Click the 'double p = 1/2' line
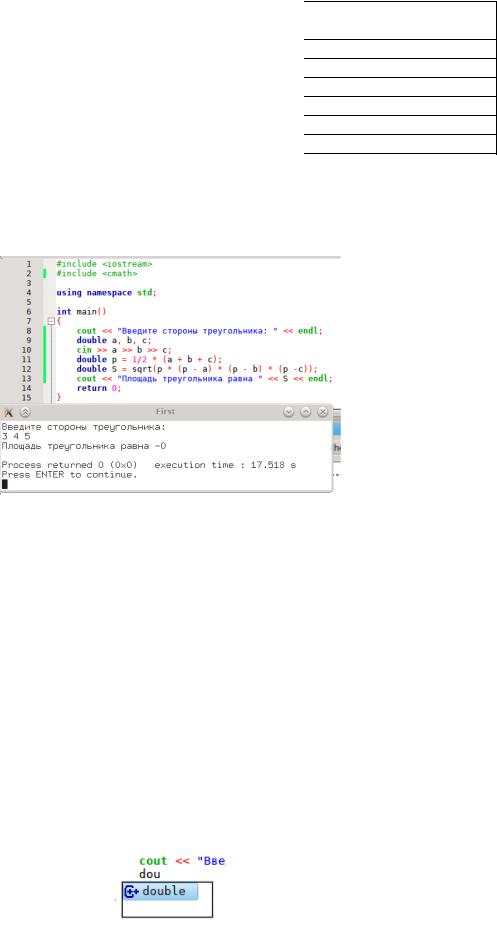 click(149, 359)
